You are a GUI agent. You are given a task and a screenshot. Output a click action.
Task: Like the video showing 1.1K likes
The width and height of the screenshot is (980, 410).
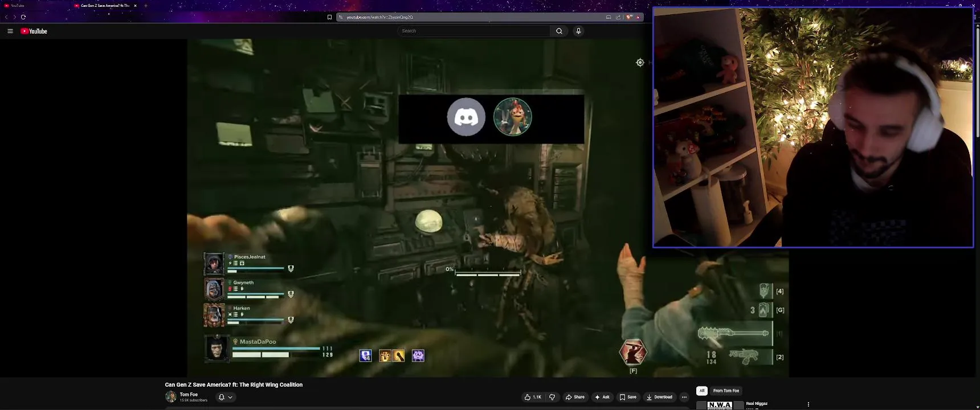533,397
